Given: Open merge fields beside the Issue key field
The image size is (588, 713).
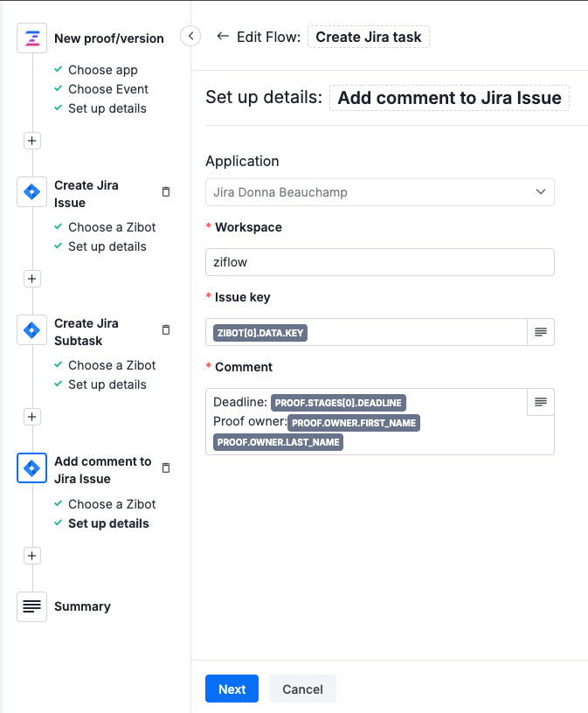Looking at the screenshot, I should click(540, 332).
